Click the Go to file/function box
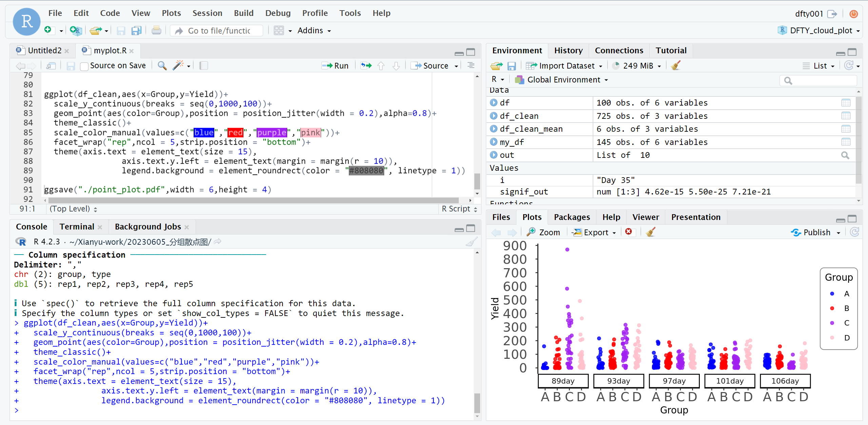This screenshot has width=868, height=425. (x=216, y=31)
